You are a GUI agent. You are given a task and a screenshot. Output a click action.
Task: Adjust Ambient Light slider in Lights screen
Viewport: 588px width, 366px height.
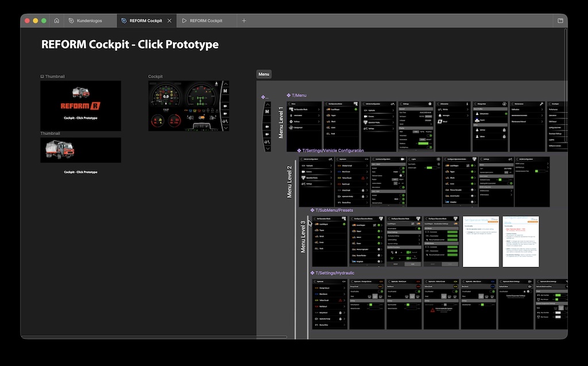pyautogui.click(x=432, y=168)
